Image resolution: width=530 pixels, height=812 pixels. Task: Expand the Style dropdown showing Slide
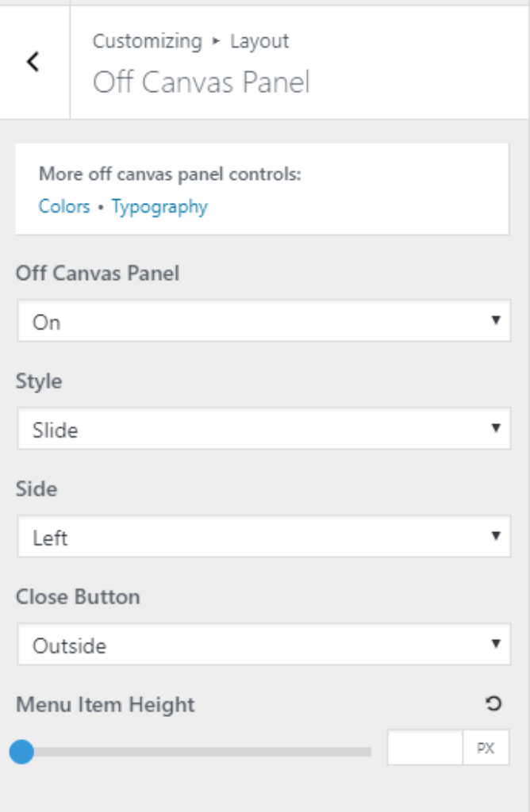pyautogui.click(x=264, y=428)
